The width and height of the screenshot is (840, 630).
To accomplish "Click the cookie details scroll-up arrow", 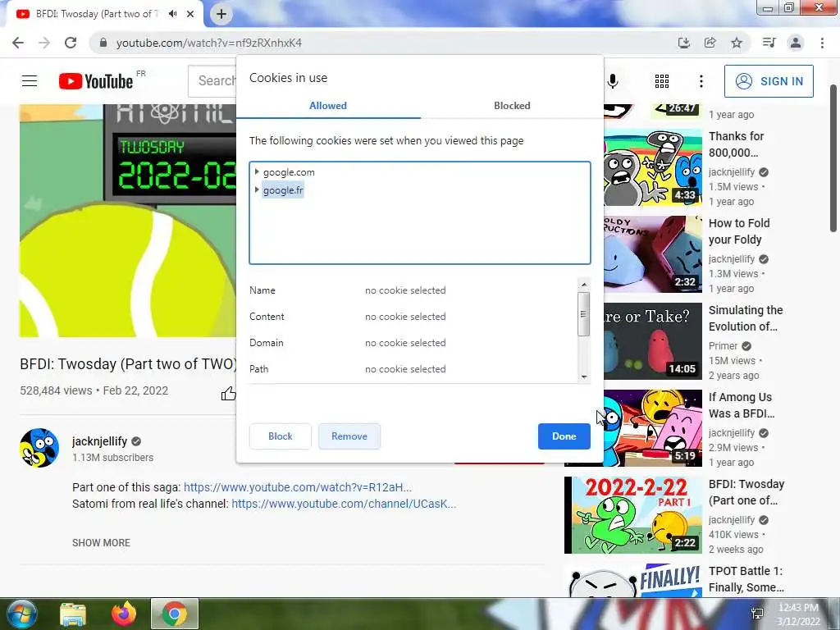I will point(583,285).
